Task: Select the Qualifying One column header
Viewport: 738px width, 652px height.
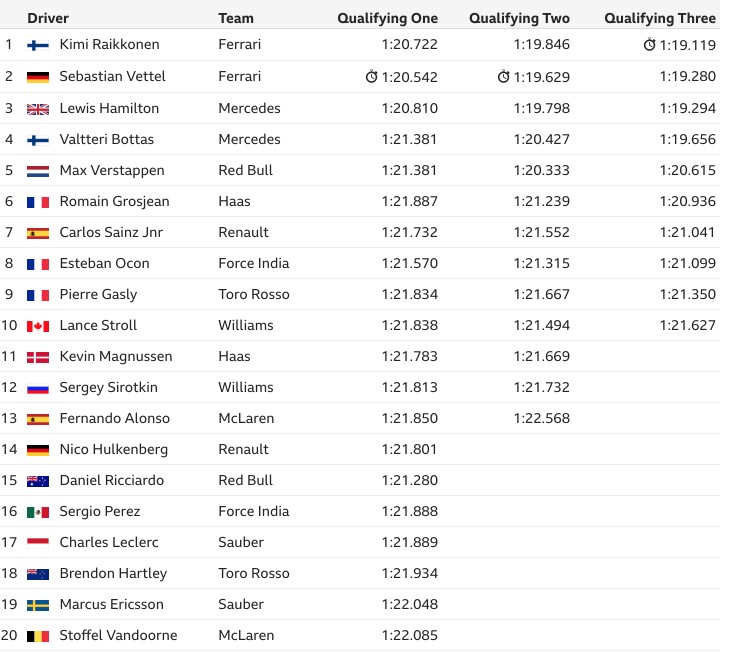Action: pyautogui.click(x=387, y=18)
